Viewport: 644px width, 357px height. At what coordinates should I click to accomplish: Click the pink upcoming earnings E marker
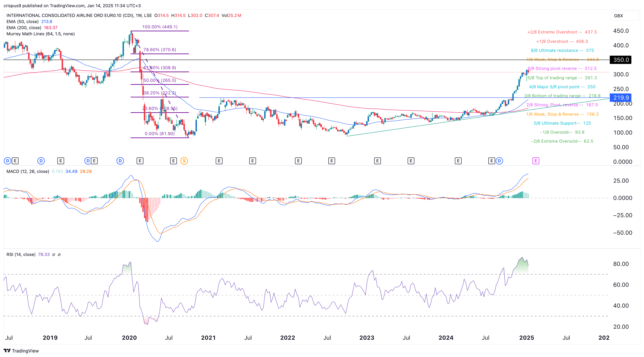tap(536, 161)
